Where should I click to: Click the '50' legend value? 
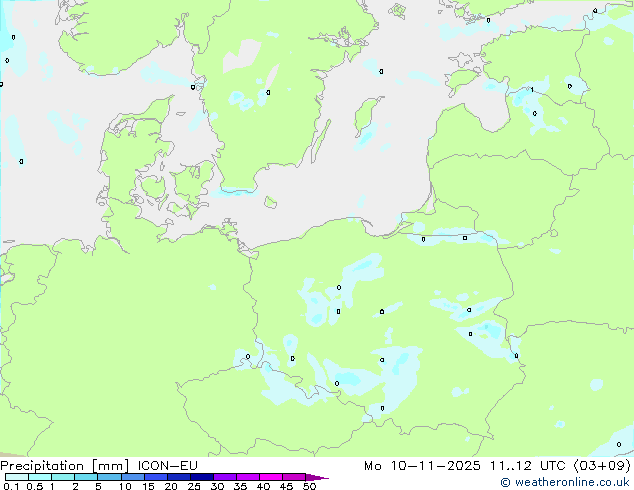pyautogui.click(x=310, y=486)
